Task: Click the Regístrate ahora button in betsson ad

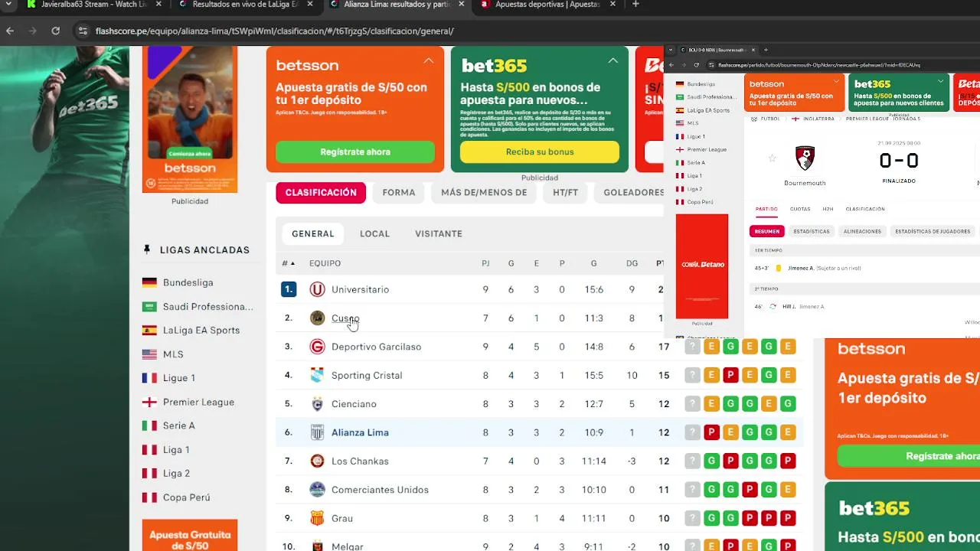Action: point(355,152)
